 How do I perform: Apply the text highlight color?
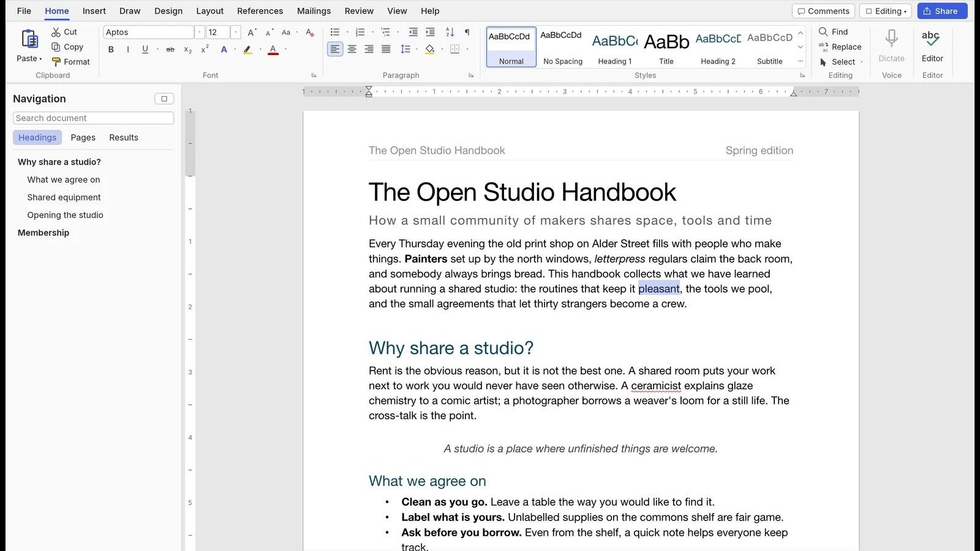tap(247, 50)
